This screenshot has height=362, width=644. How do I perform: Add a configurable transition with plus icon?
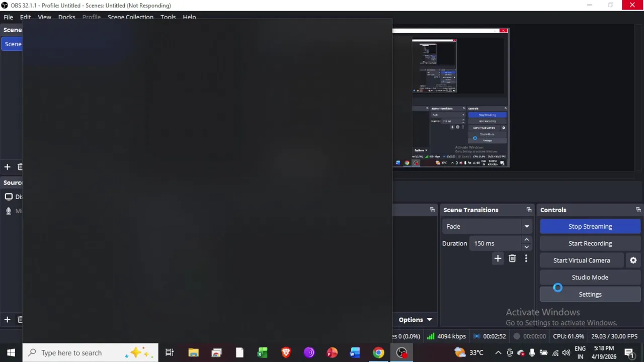tap(498, 258)
